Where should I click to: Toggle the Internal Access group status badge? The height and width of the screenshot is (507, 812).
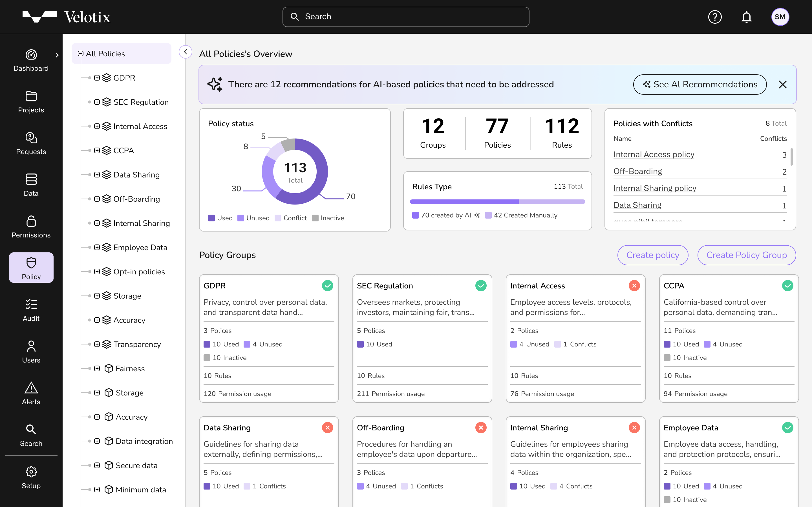[634, 285]
